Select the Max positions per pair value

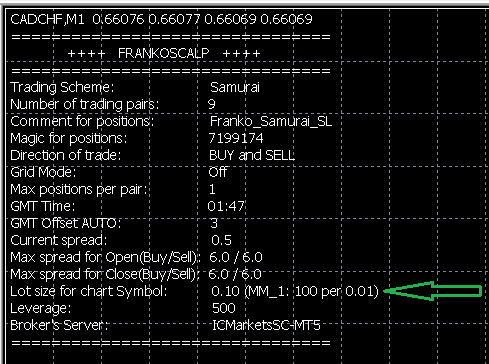pos(212,189)
